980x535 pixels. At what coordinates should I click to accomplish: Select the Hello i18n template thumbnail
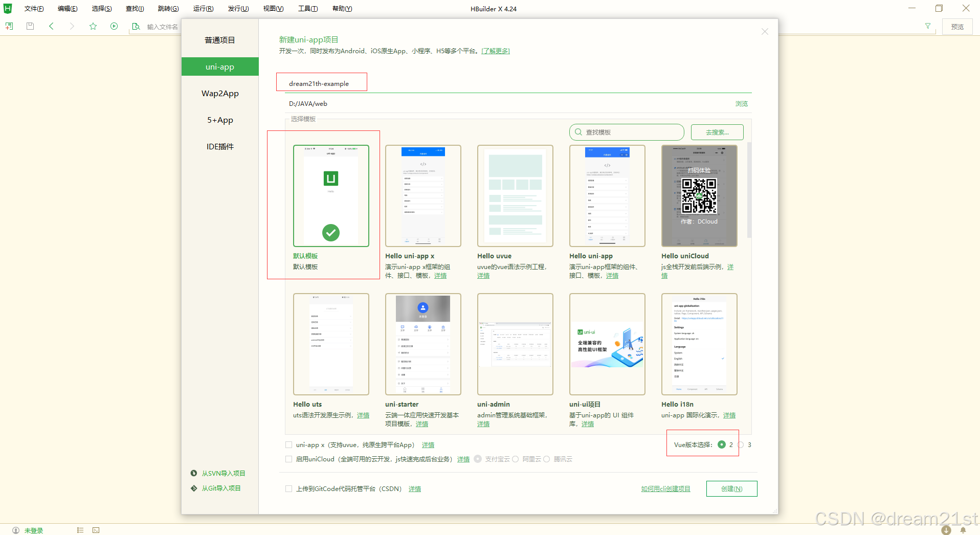click(x=699, y=344)
